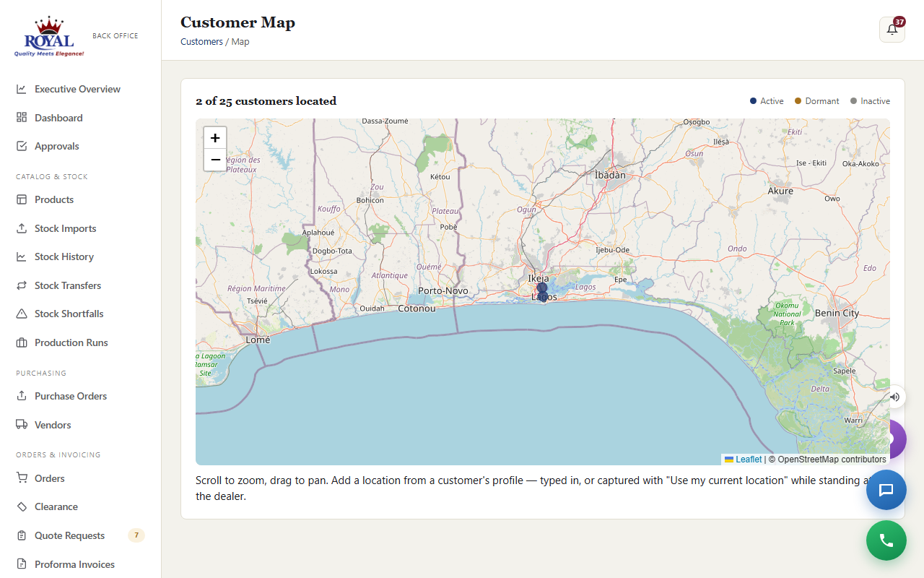The width and height of the screenshot is (924, 578).
Task: Click the customer marker at Ikeja
Action: 542,287
